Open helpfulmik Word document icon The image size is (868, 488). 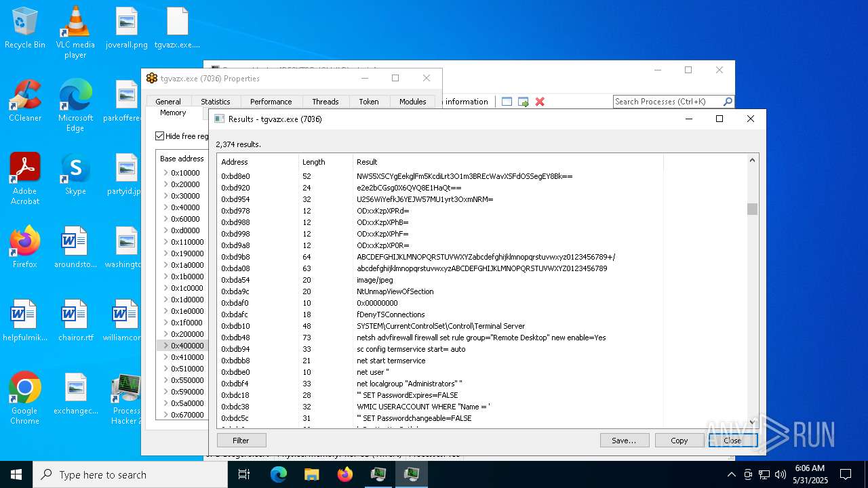click(x=25, y=321)
